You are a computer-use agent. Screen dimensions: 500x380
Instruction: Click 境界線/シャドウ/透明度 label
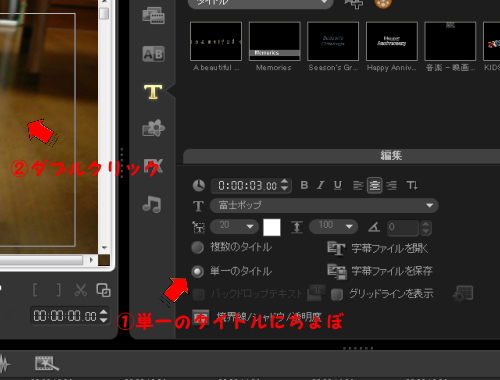tap(269, 316)
